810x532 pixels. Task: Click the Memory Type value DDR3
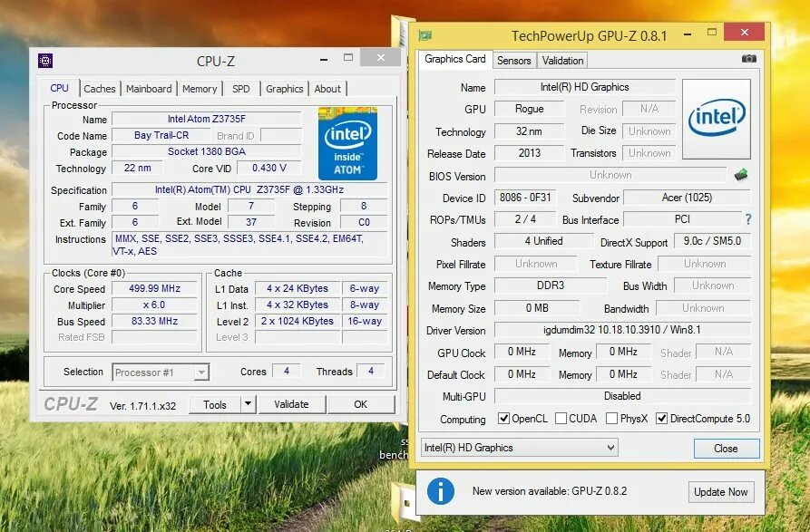pyautogui.click(x=551, y=285)
